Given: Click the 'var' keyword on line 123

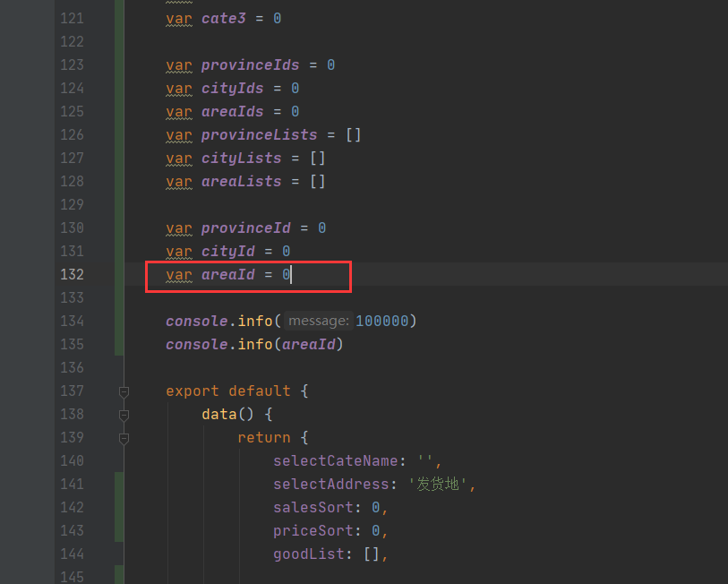Looking at the screenshot, I should coord(179,65).
